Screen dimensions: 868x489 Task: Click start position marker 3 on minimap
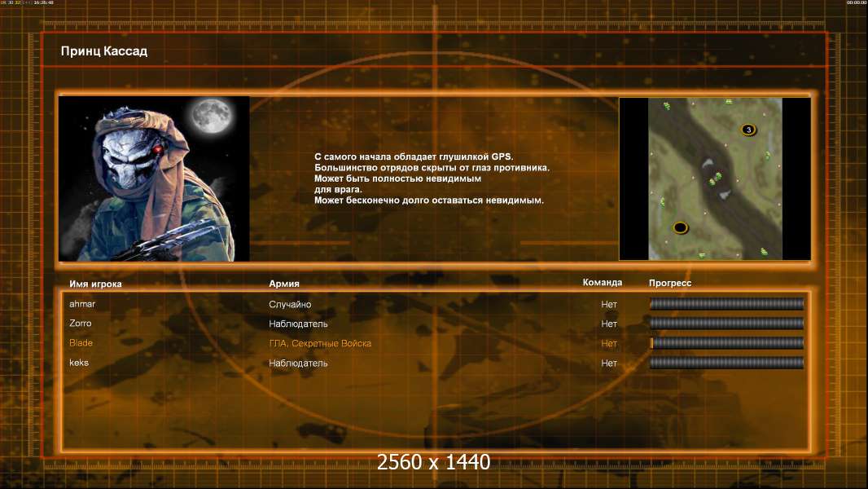(x=748, y=130)
